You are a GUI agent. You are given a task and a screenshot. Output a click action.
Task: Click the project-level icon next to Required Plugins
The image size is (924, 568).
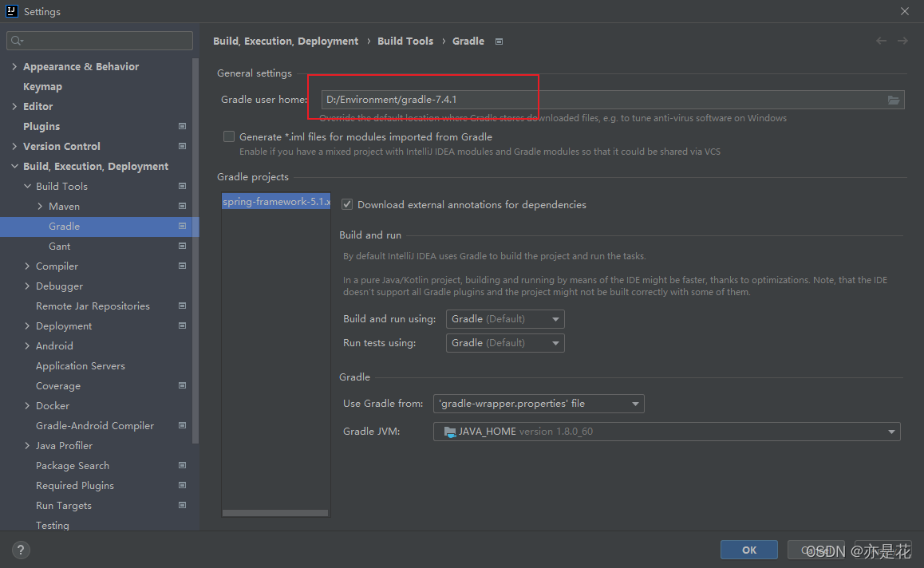[182, 486]
